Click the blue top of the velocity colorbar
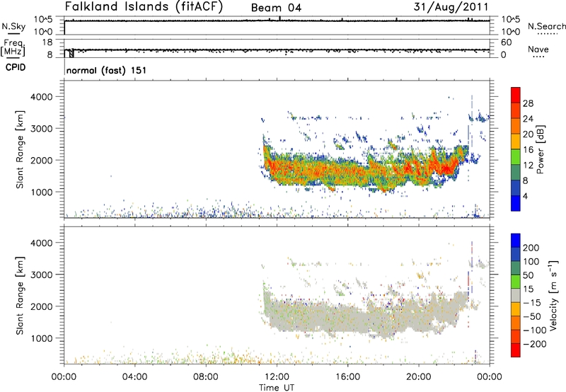 [516, 241]
